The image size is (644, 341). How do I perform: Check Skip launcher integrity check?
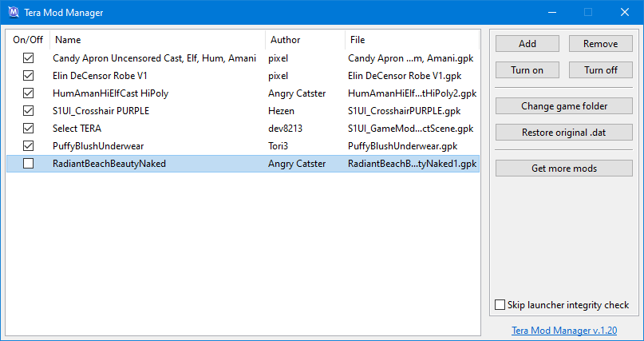point(500,305)
